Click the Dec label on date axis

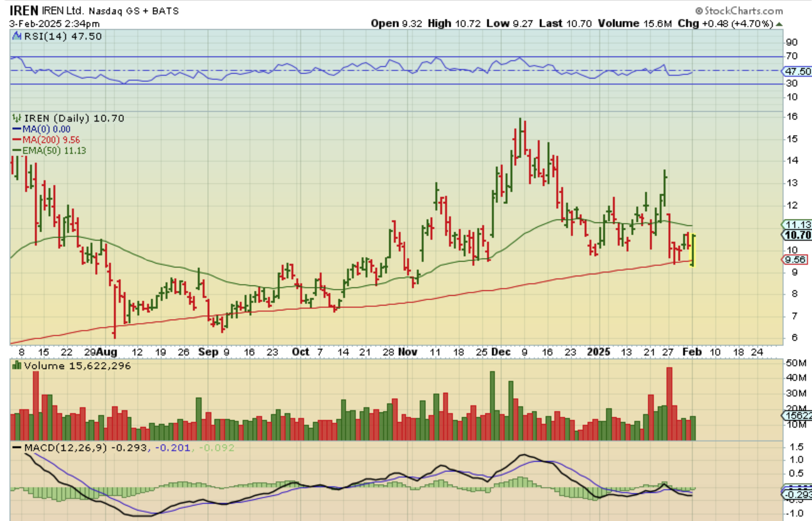pos(500,352)
